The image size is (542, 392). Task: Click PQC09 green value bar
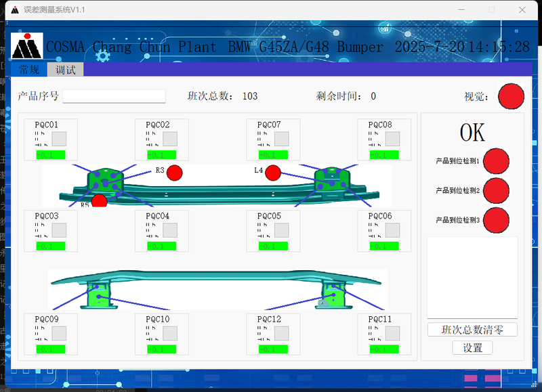click(51, 349)
